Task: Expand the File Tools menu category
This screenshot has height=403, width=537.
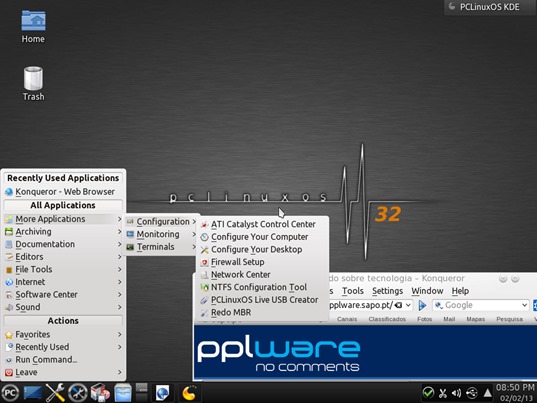Action: tap(63, 269)
